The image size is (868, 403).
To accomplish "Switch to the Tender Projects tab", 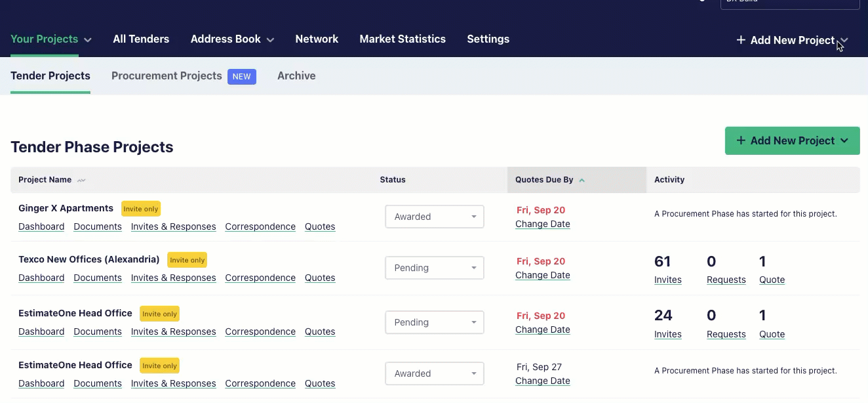I will tap(50, 76).
